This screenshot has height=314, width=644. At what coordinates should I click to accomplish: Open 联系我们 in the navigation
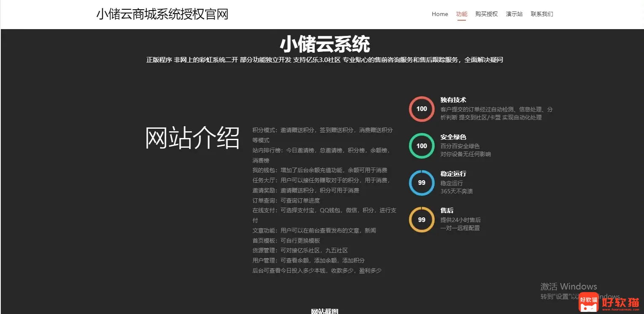(542, 14)
